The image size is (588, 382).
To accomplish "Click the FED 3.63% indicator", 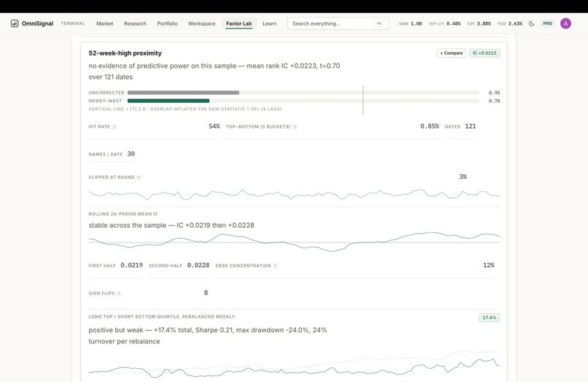I will pos(510,23).
